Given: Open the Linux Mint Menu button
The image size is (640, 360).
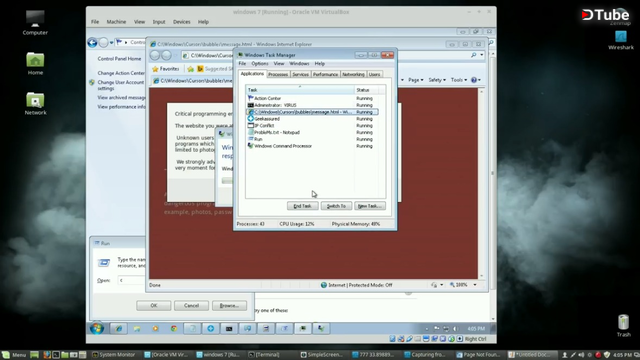Looking at the screenshot, I should 14,355.
